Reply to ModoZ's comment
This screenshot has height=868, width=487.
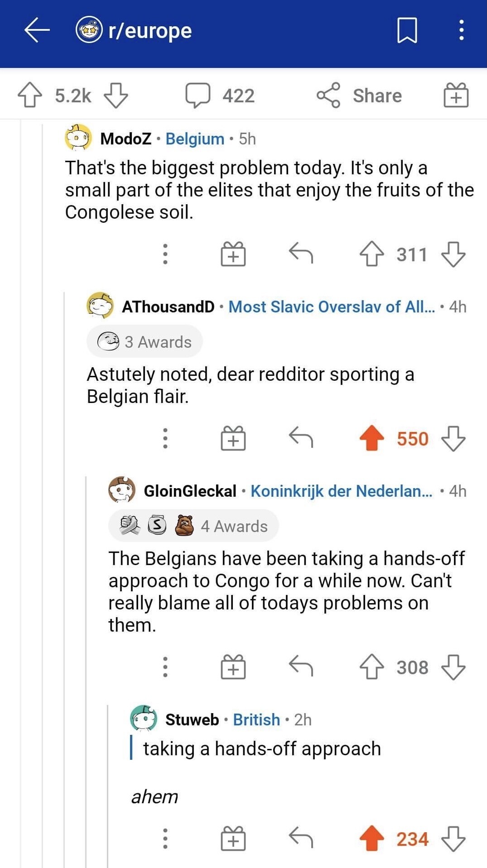(x=301, y=254)
